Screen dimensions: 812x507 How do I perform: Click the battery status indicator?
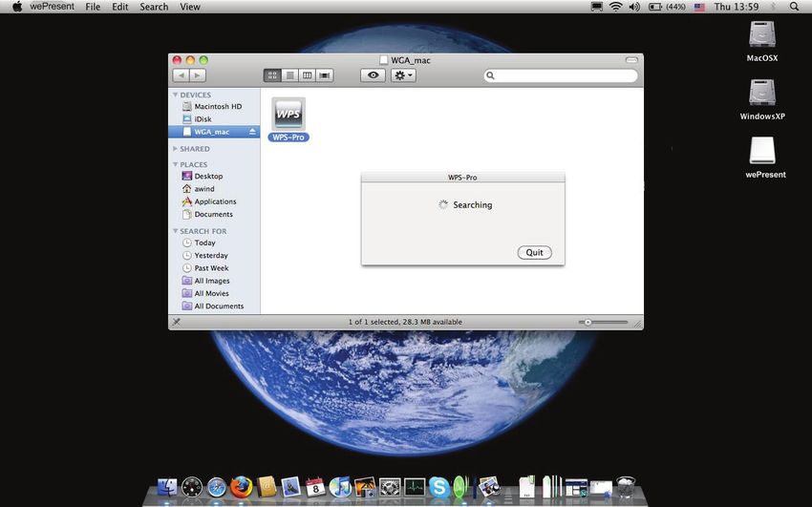(x=668, y=7)
